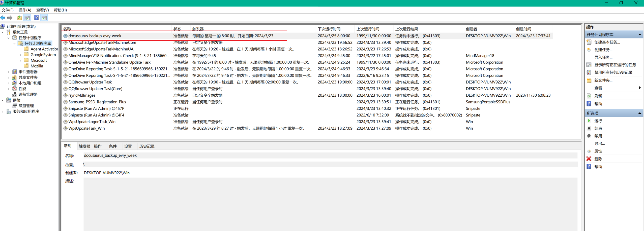Click the Forward arrow toolbar icon
The height and width of the screenshot is (231, 644).
tap(10, 18)
